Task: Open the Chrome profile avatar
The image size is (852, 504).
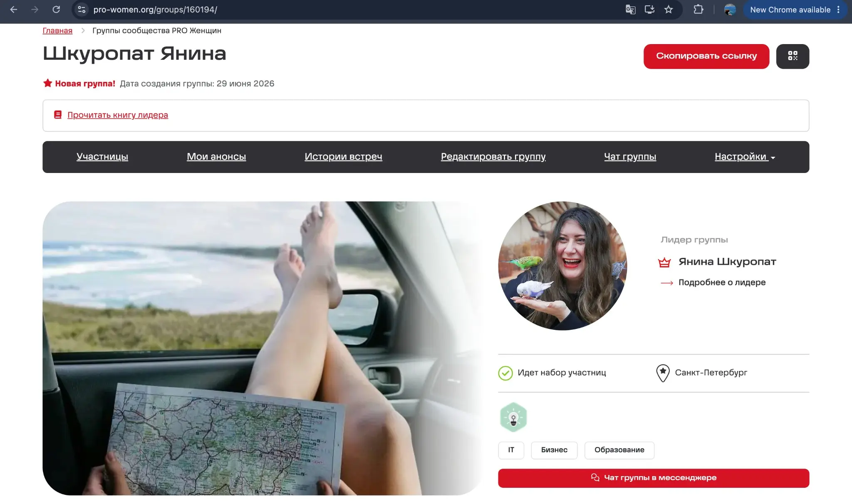Action: click(730, 10)
